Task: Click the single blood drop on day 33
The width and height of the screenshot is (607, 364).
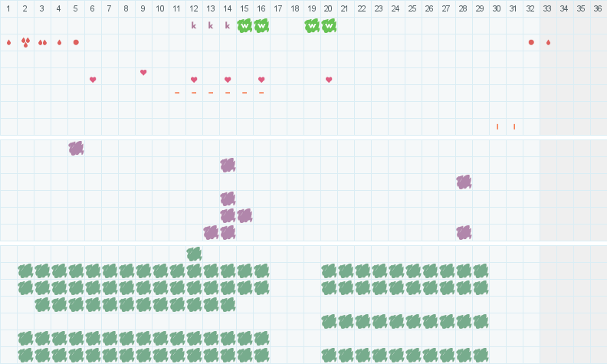Action: [548, 42]
